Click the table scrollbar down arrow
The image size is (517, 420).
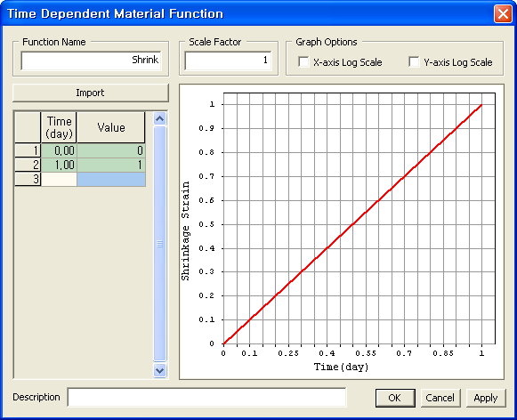tap(160, 370)
